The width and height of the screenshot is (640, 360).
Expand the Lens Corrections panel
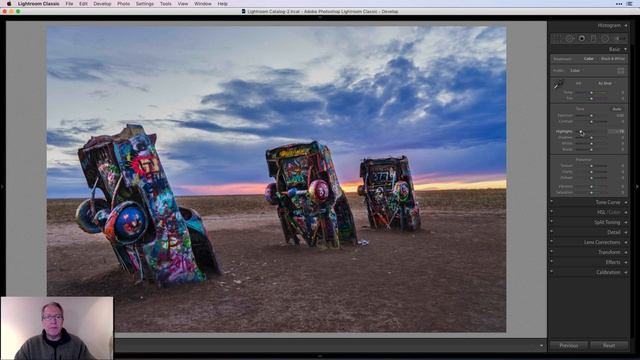click(x=626, y=242)
